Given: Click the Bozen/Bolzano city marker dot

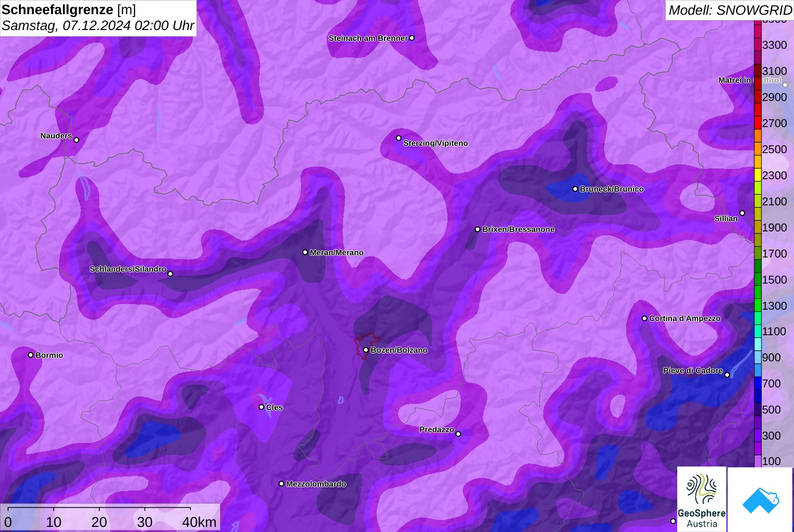Looking at the screenshot, I should point(366,350).
